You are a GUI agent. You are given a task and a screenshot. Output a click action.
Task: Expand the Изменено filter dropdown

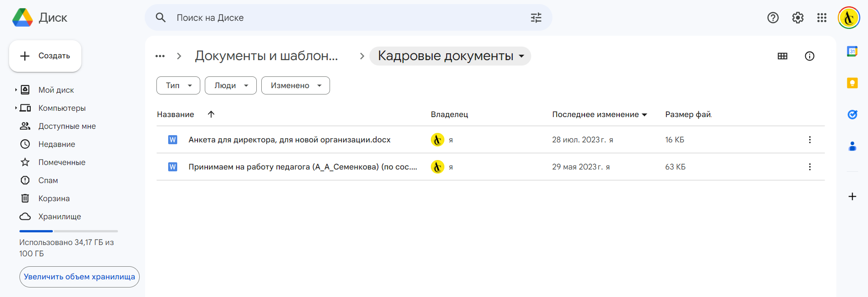tap(296, 85)
